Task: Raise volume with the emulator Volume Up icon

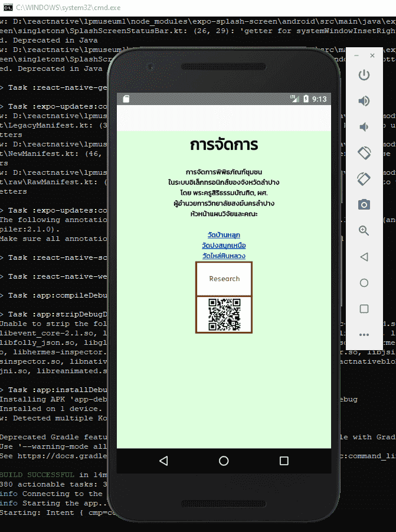Action: (364, 101)
